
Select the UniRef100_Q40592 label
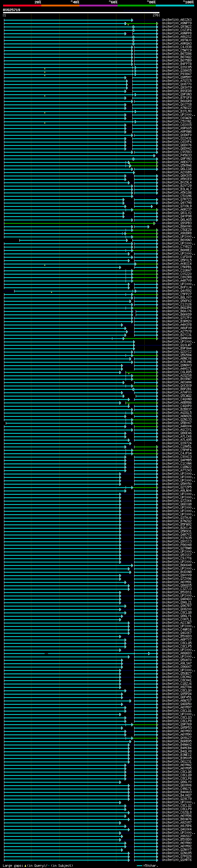tap(177, 291)
